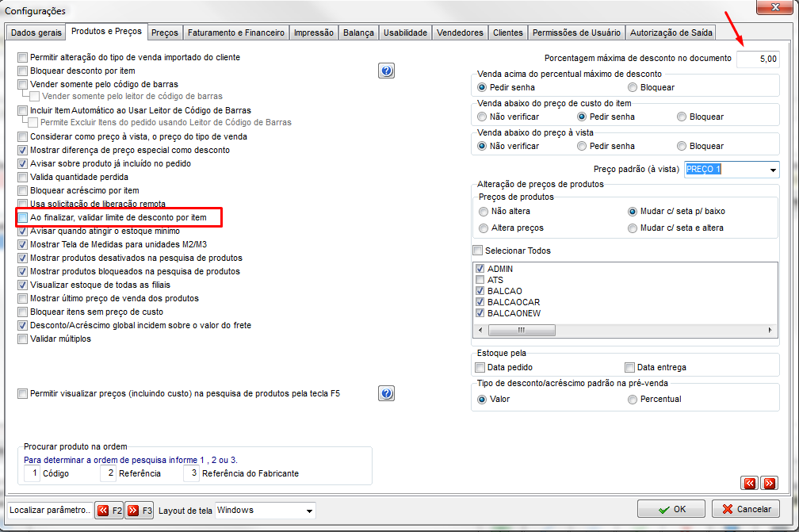Open the Faturamento e Financeiro tab
The width and height of the screenshot is (799, 532).
(x=236, y=33)
